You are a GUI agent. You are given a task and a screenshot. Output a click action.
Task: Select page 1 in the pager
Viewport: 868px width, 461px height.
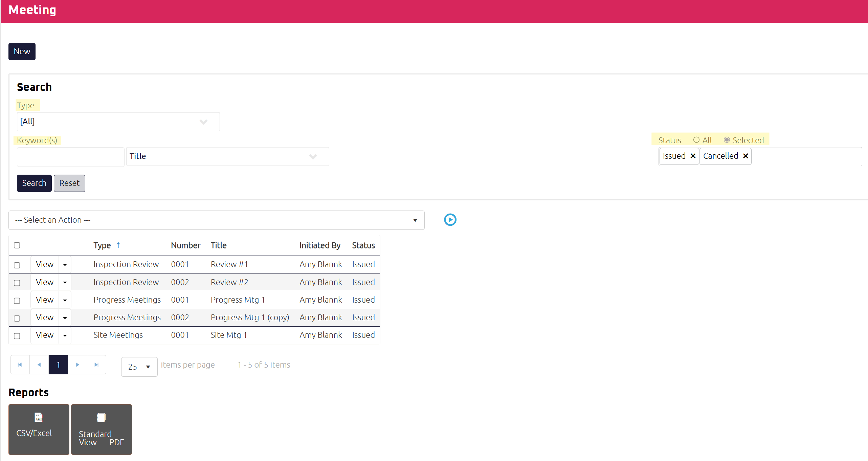[x=58, y=365]
